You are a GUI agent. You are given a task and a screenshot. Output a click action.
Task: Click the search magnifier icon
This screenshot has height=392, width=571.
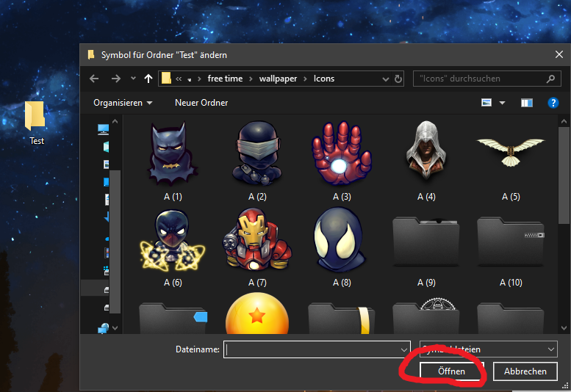pos(550,79)
